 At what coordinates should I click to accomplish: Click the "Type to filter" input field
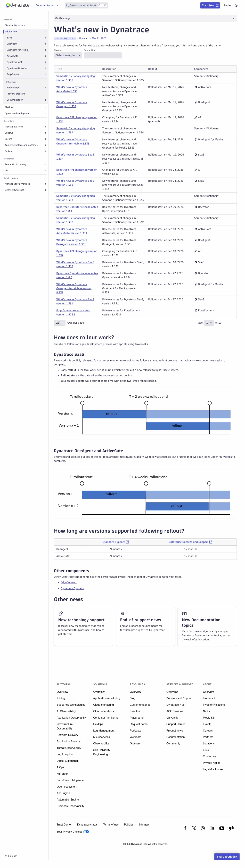pyautogui.click(x=103, y=55)
